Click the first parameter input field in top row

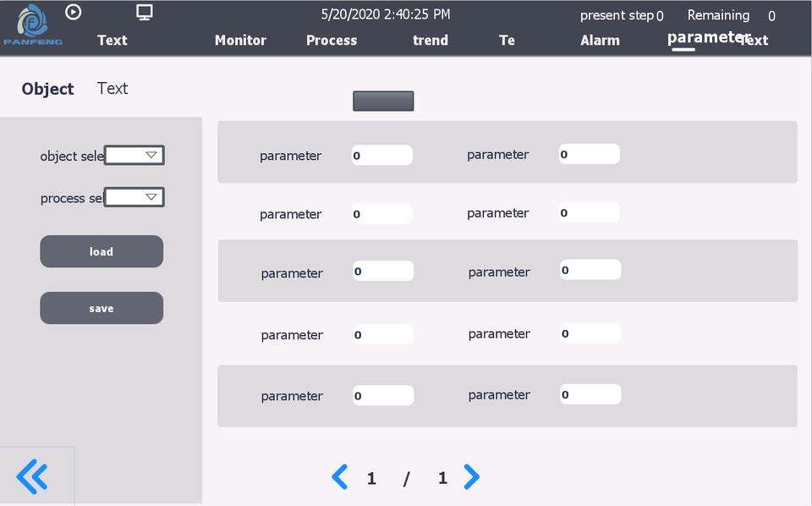coord(382,156)
